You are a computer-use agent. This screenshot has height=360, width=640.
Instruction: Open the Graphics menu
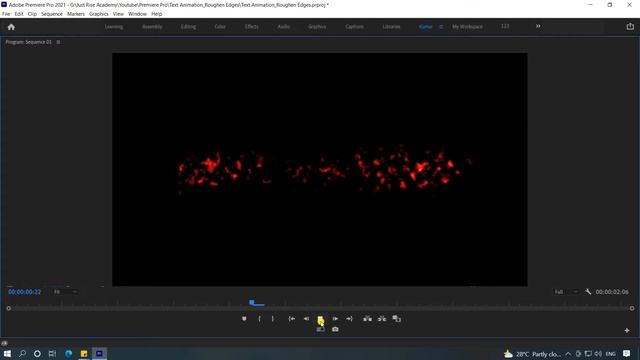(x=99, y=14)
